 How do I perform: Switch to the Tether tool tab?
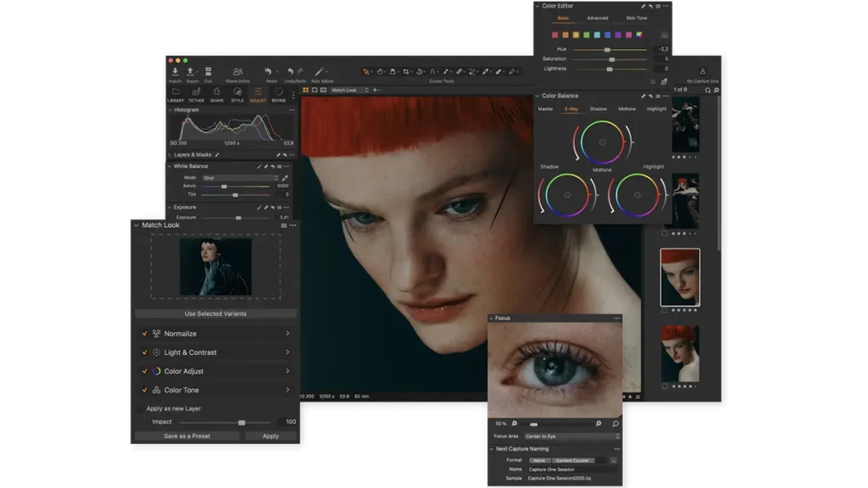click(x=196, y=94)
